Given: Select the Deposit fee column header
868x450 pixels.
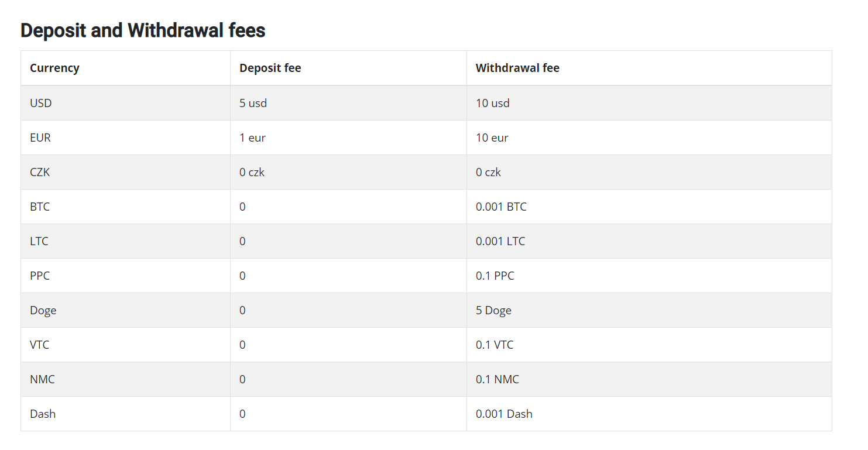Looking at the screenshot, I should [270, 68].
